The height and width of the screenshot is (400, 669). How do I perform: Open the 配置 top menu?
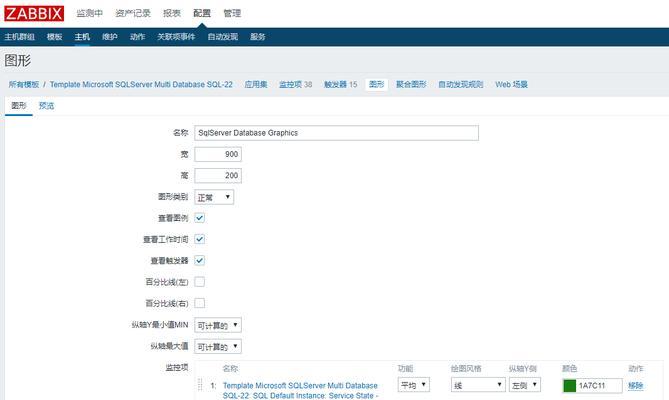coord(202,14)
